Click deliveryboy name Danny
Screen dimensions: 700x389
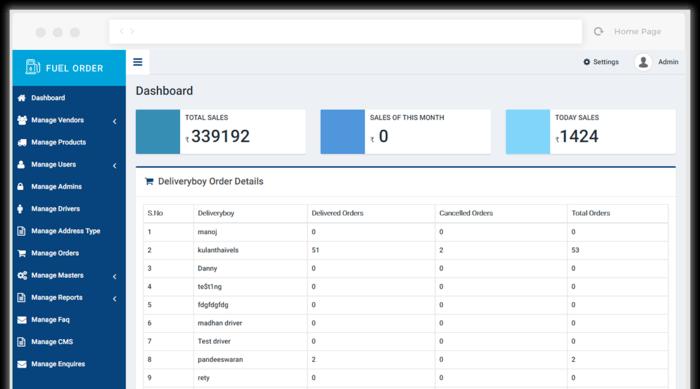point(207,268)
